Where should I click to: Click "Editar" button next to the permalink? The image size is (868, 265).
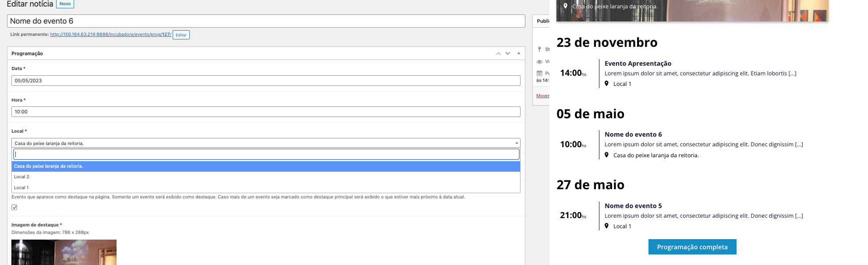[181, 35]
